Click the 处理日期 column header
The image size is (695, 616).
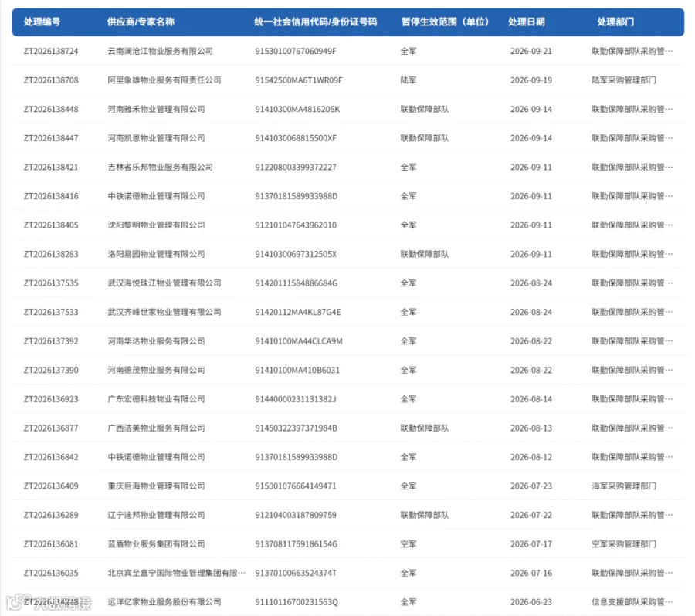[x=526, y=22]
